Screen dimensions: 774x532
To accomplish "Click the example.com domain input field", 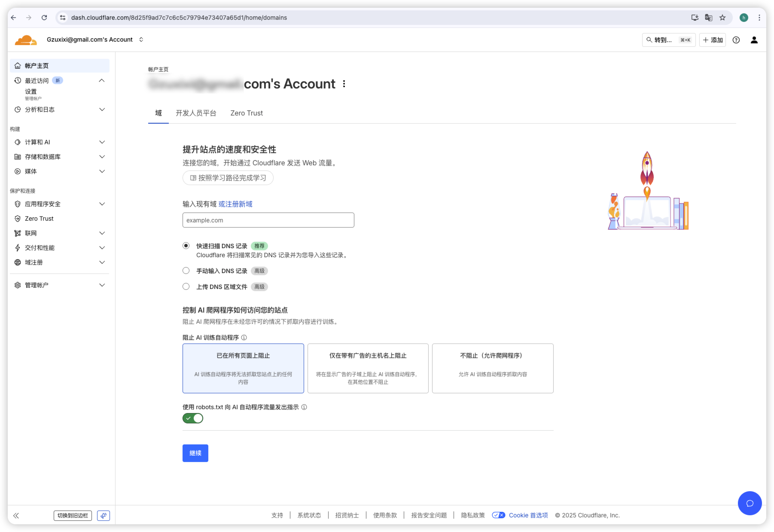I will click(x=268, y=220).
